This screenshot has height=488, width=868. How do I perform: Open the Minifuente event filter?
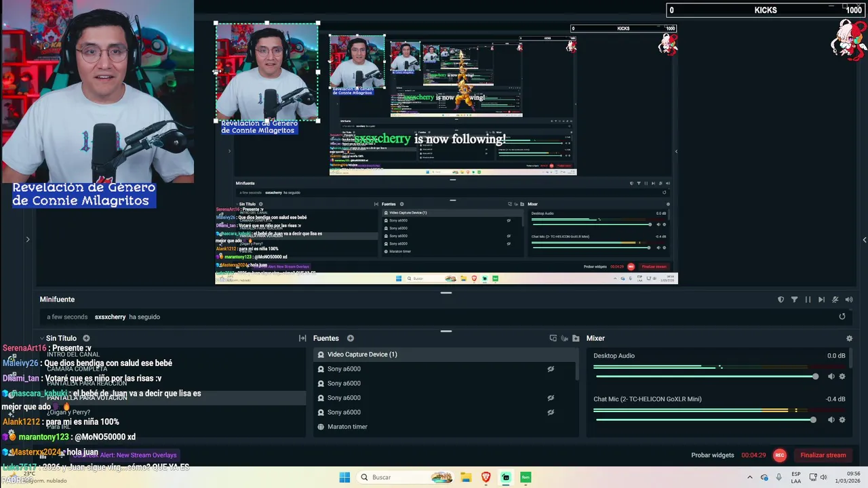pyautogui.click(x=794, y=300)
